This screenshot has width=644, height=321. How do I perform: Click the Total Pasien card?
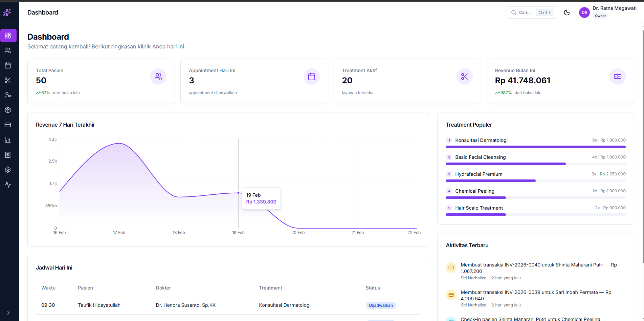(101, 81)
